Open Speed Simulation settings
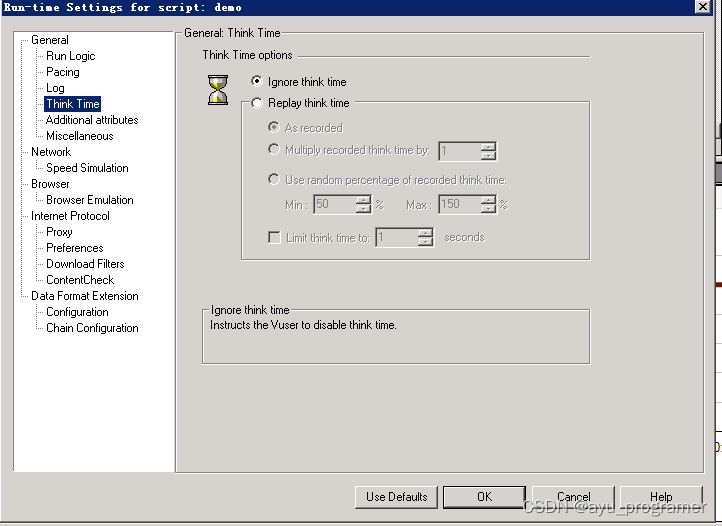Image resolution: width=722 pixels, height=526 pixels. [x=87, y=168]
